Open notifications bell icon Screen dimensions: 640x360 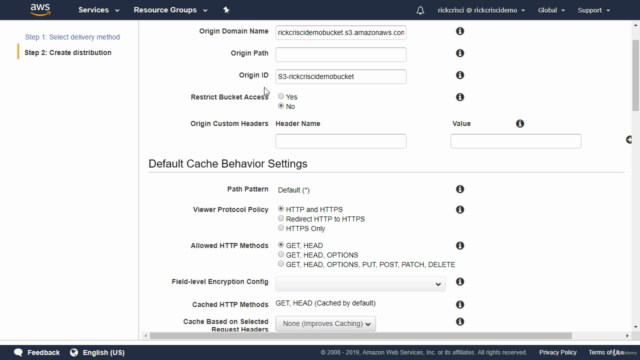tap(420, 10)
